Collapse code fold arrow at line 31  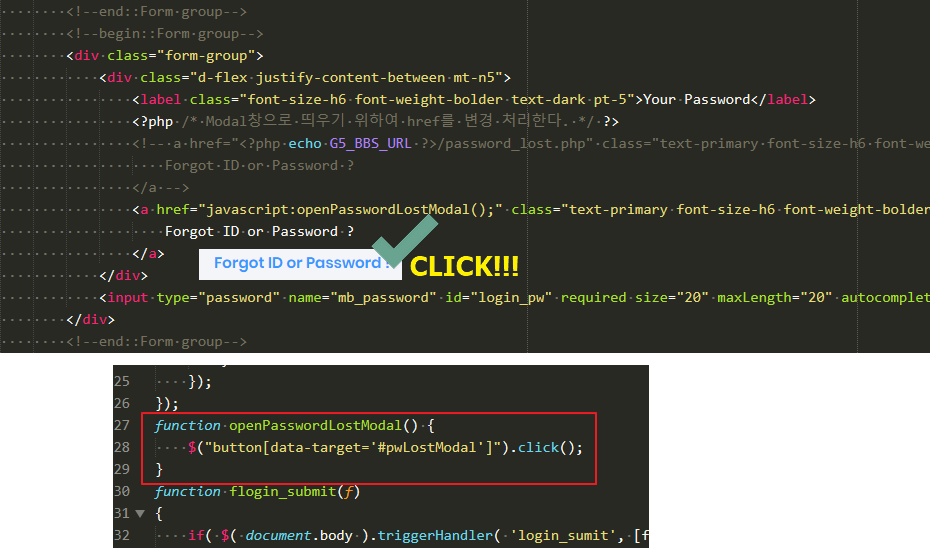(x=140, y=514)
